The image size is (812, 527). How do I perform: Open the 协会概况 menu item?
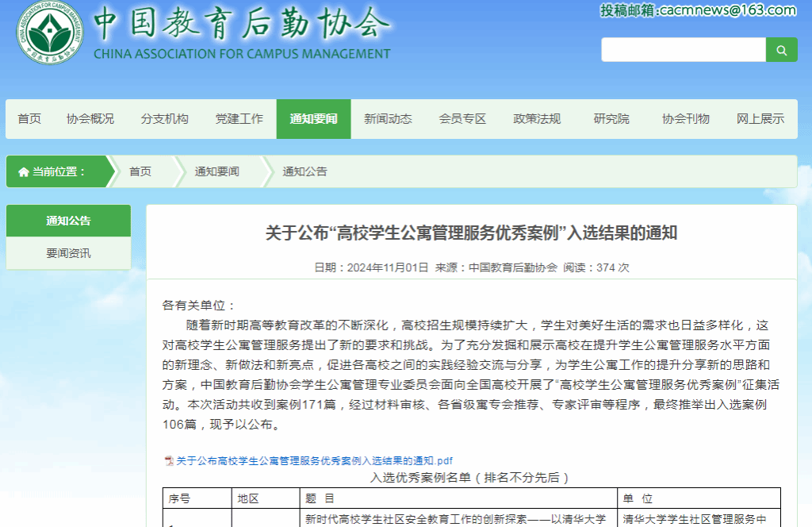pyautogui.click(x=90, y=119)
